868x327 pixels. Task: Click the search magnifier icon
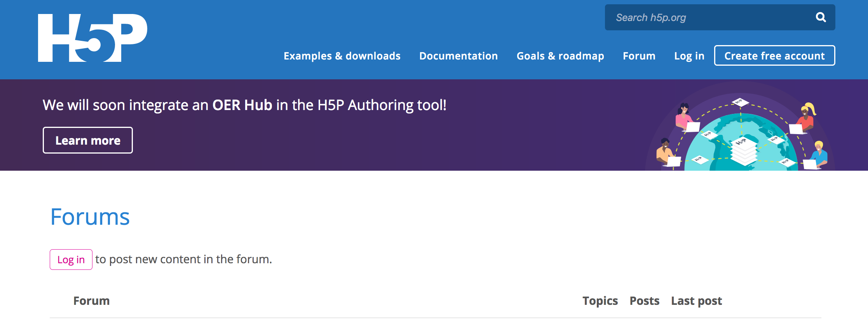point(821,17)
